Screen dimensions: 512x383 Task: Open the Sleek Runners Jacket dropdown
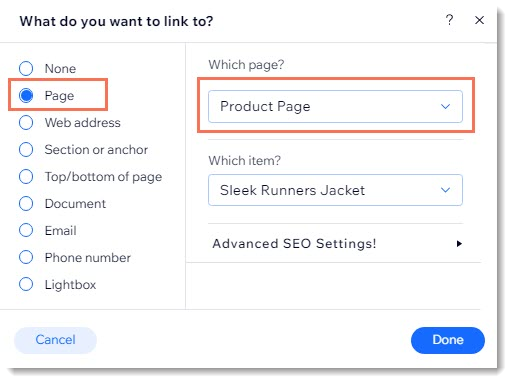(x=335, y=190)
